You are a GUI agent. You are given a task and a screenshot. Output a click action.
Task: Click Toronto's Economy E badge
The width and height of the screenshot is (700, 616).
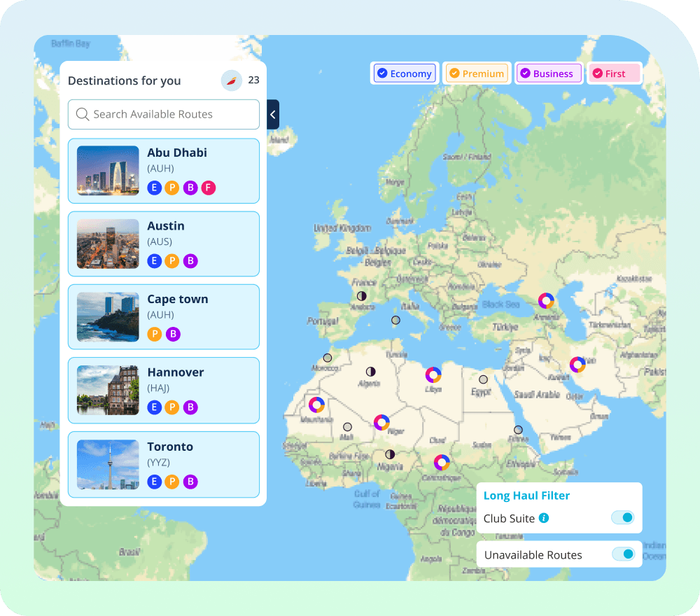155,482
